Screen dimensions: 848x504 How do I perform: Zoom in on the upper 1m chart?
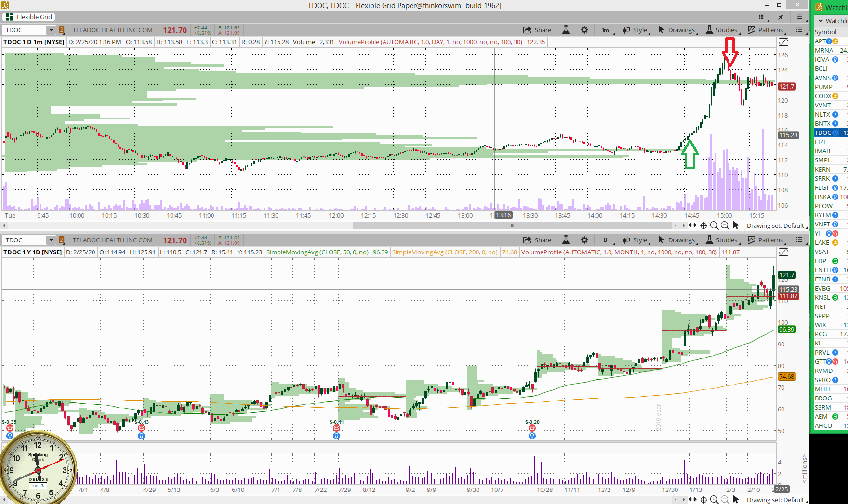pyautogui.click(x=714, y=225)
